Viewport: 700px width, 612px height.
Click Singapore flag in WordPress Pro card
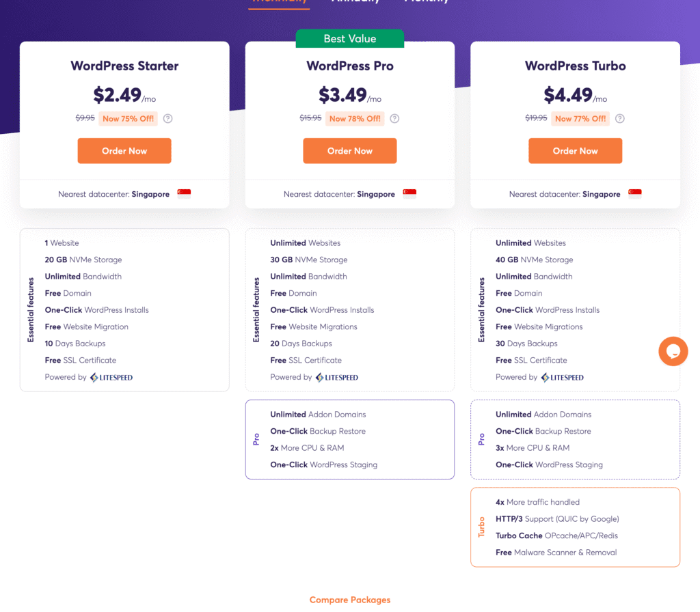point(409,193)
